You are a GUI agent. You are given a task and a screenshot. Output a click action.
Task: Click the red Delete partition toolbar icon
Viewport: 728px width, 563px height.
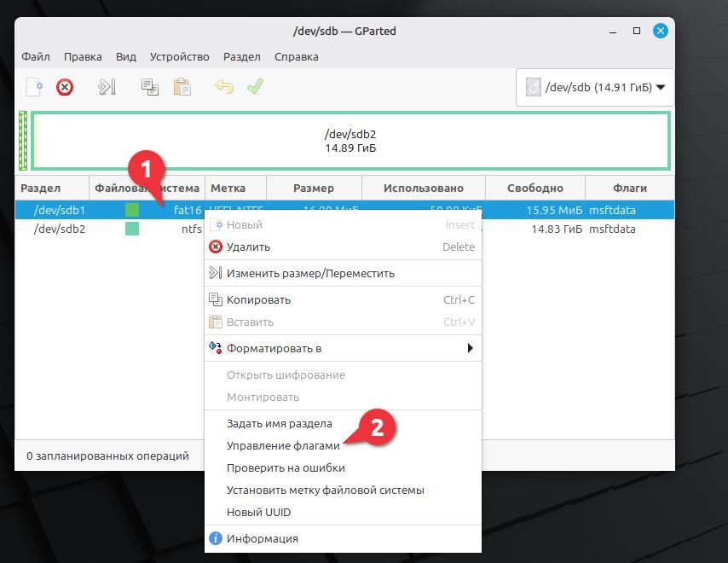pyautogui.click(x=65, y=87)
